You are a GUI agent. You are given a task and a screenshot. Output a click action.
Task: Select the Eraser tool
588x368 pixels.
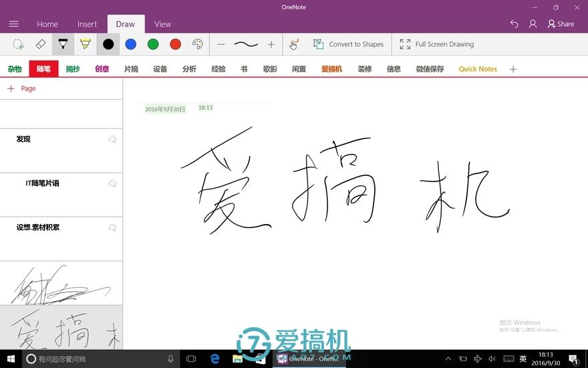pyautogui.click(x=41, y=44)
